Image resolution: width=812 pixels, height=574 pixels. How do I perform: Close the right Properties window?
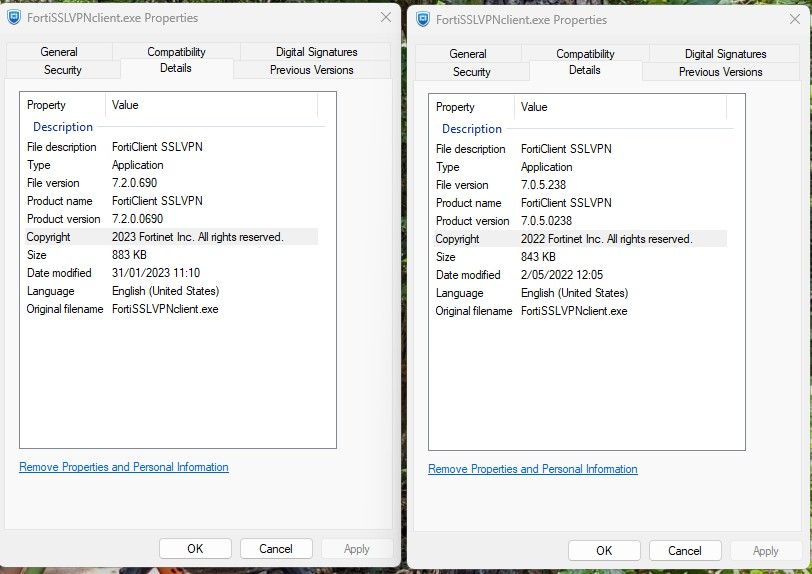click(795, 19)
